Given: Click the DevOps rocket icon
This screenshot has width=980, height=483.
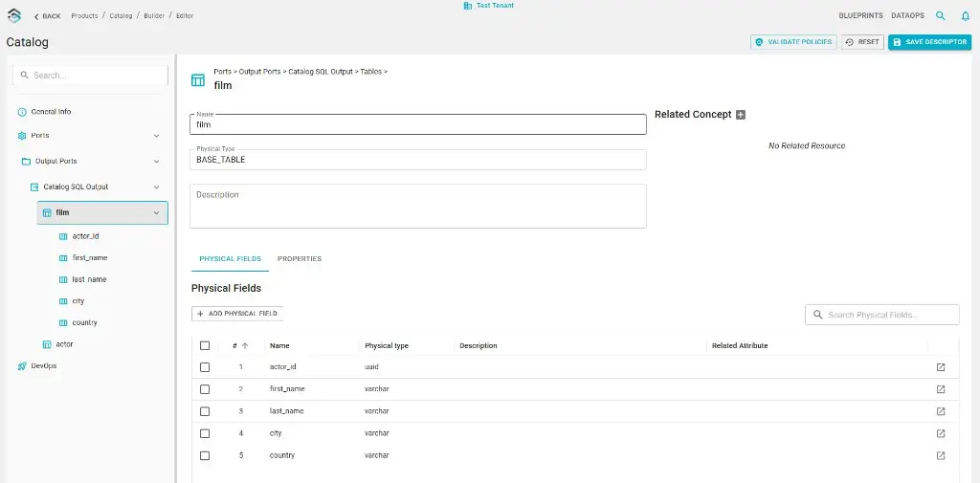Looking at the screenshot, I should tap(22, 366).
